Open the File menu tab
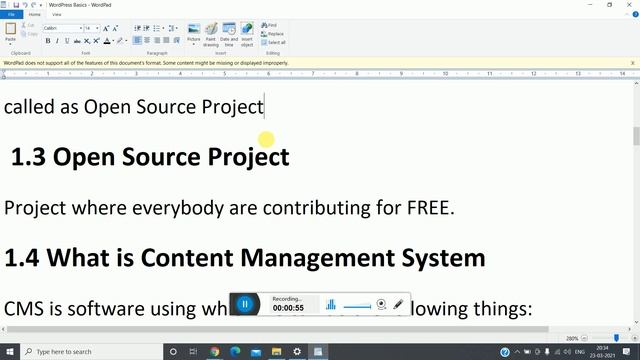The width and height of the screenshot is (640, 360). click(x=11, y=14)
